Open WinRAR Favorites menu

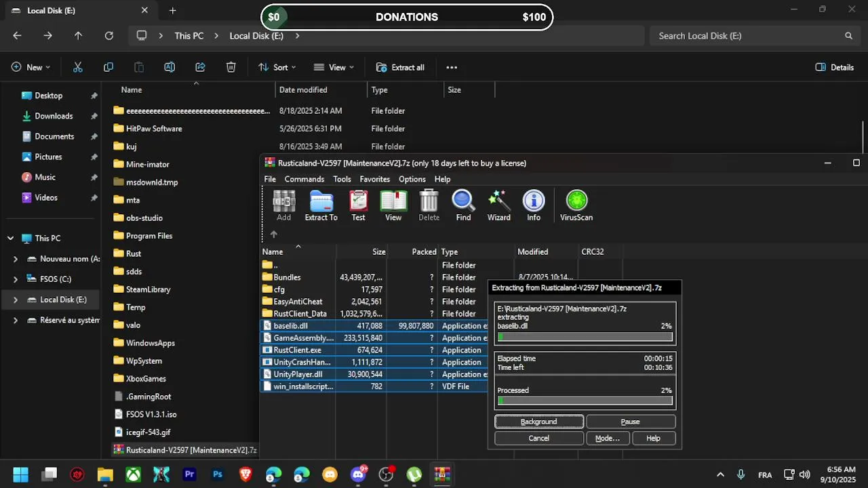pos(374,179)
